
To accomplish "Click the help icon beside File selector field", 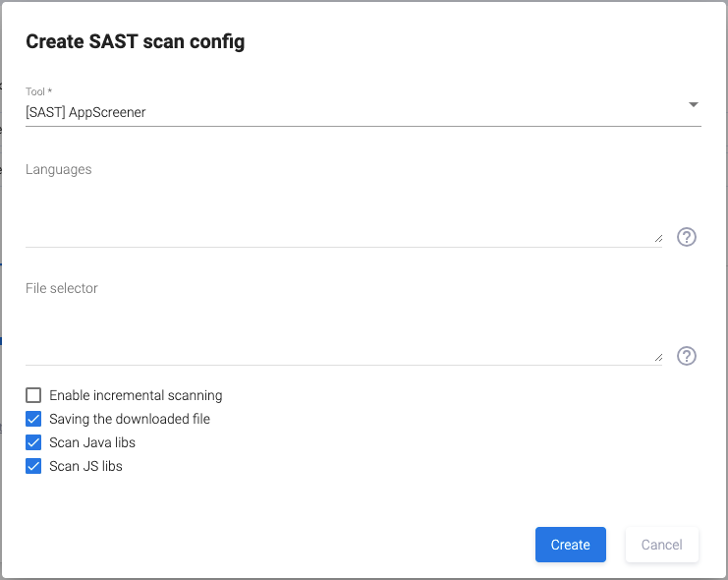I will click(x=687, y=356).
